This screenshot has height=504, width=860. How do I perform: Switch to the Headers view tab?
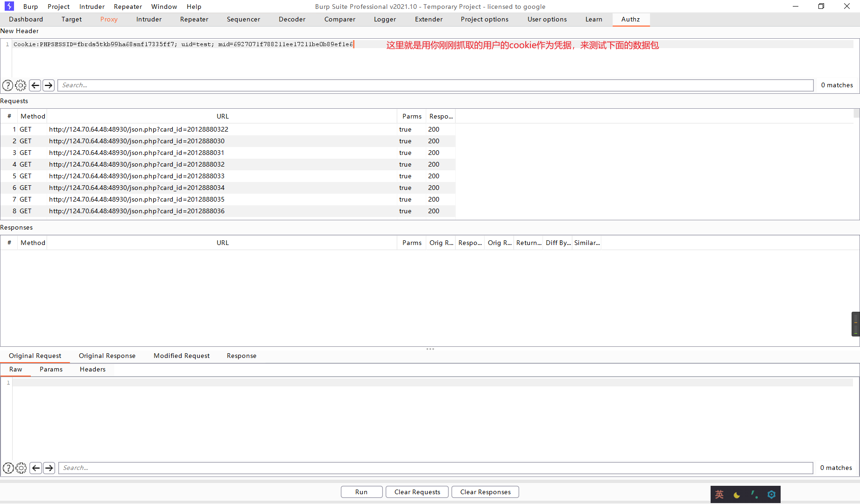click(93, 370)
